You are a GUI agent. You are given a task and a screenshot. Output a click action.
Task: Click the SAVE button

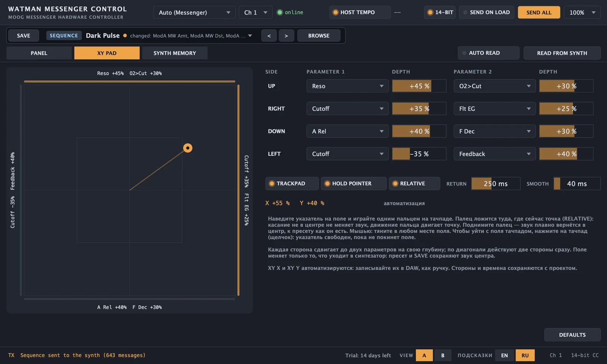tap(24, 36)
